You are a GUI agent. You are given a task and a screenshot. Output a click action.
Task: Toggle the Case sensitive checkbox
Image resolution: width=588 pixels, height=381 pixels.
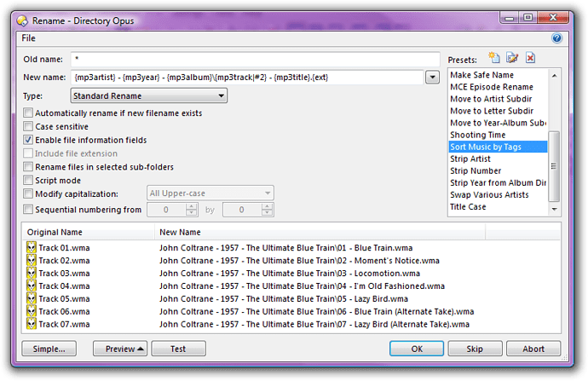28,126
